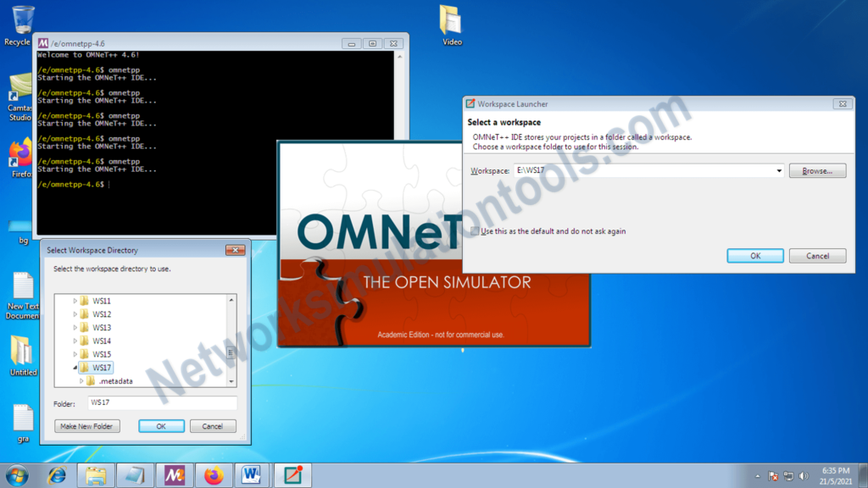The image size is (868, 488).
Task: Launch Firefox from the taskbar
Action: pyautogui.click(x=214, y=475)
